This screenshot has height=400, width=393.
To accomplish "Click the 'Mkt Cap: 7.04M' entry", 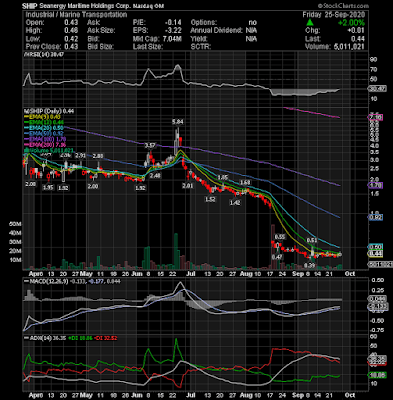I will coord(157,39).
